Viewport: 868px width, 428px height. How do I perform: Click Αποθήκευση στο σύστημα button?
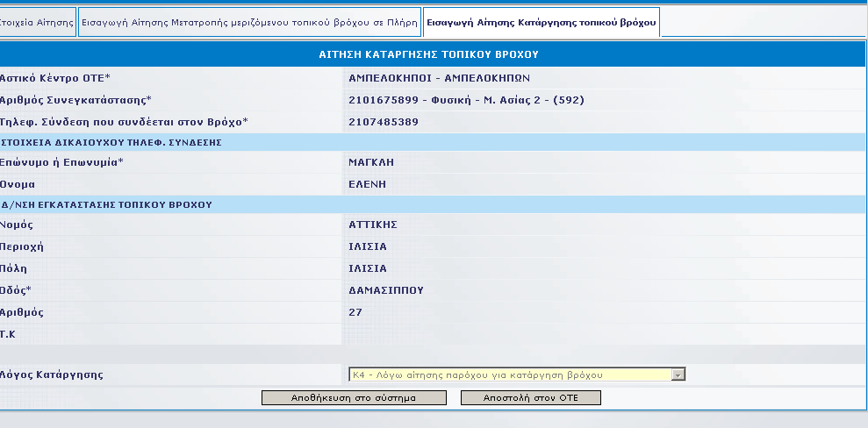click(354, 397)
